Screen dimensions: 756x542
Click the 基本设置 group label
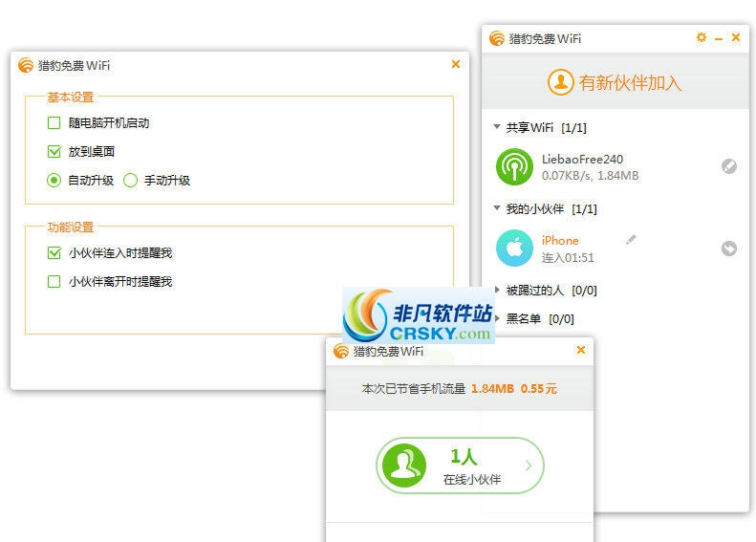click(x=71, y=97)
